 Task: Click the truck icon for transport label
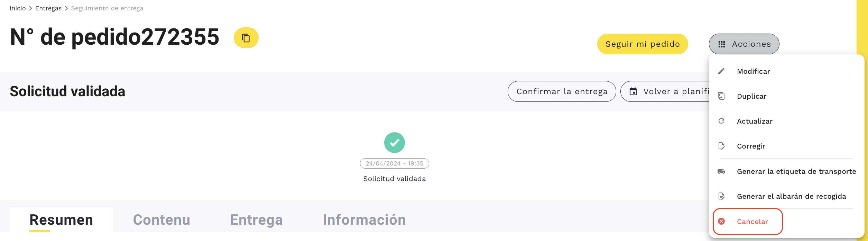(721, 171)
